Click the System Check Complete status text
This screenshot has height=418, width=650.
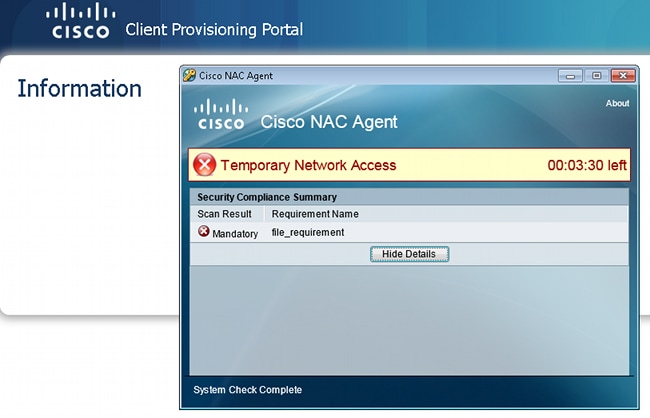[x=247, y=390]
